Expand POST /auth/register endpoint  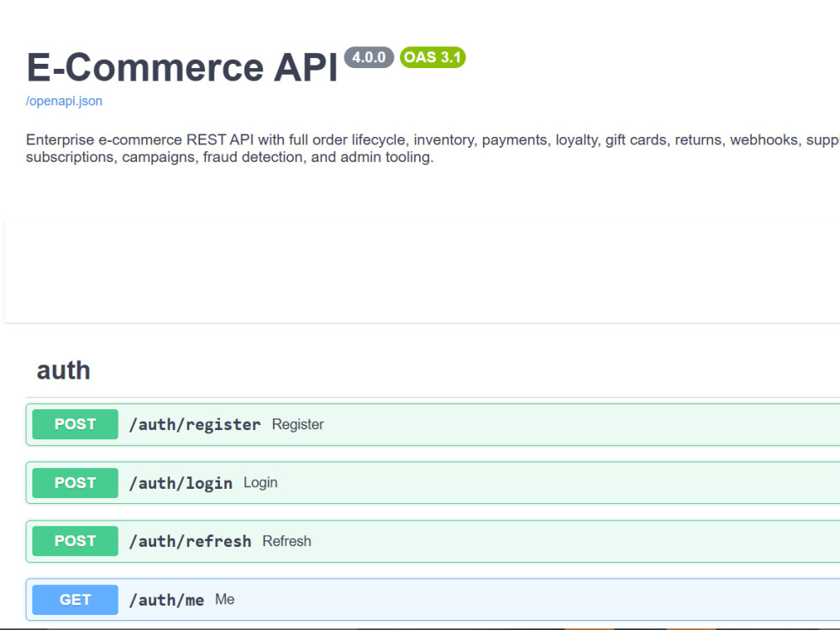point(433,425)
